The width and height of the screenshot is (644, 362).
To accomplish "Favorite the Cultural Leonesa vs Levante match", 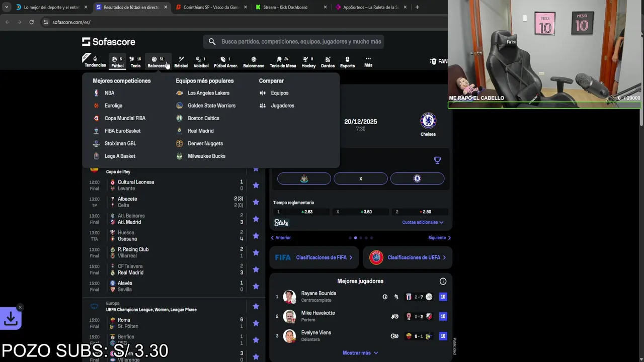I will click(256, 185).
